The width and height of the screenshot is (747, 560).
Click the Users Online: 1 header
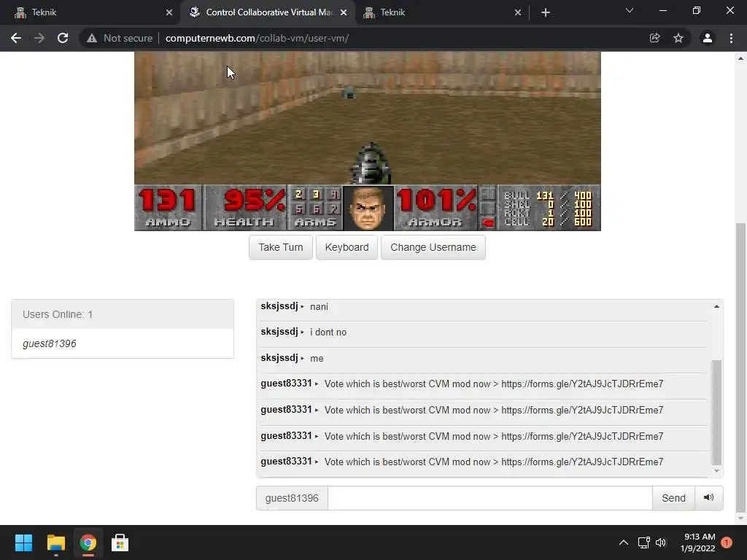point(123,314)
